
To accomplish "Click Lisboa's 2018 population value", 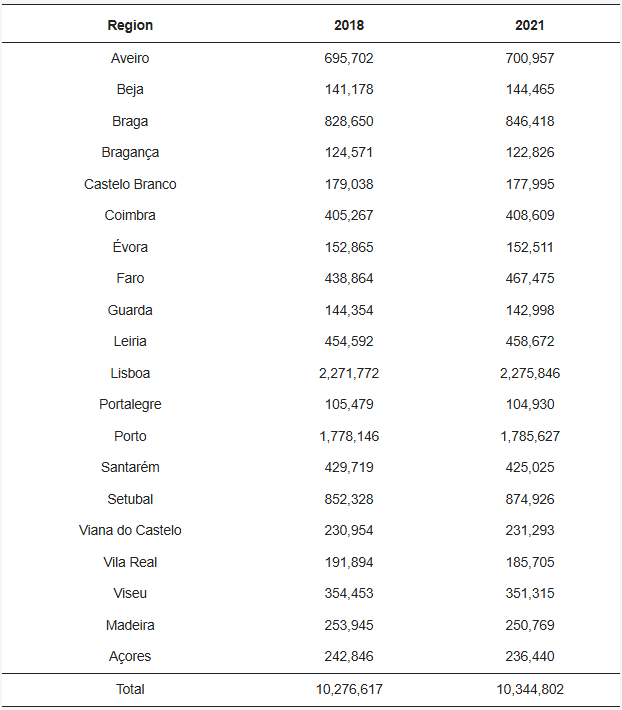I will click(349, 373).
